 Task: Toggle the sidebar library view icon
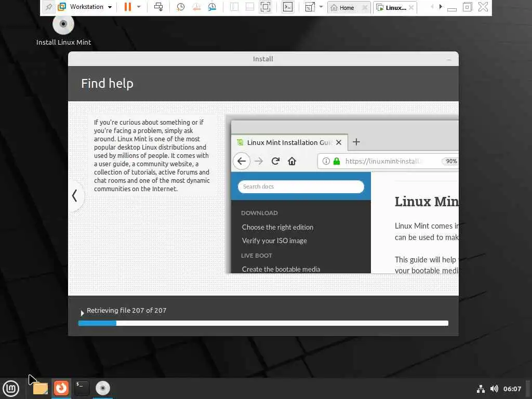234,7
